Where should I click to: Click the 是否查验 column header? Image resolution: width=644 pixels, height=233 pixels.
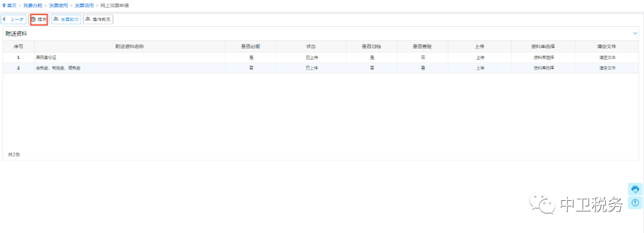pos(423,46)
